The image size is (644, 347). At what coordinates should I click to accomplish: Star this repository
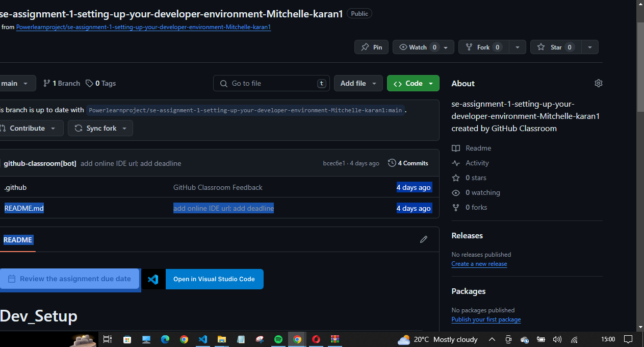click(556, 47)
